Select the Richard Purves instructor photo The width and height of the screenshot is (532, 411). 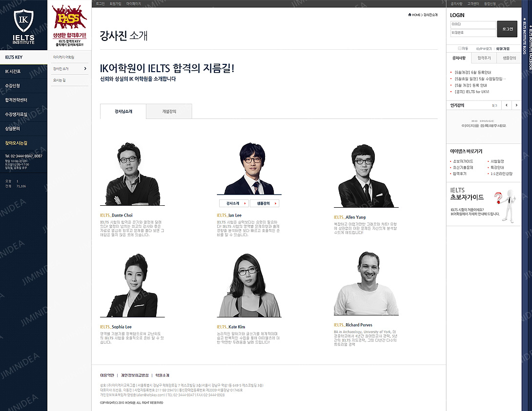point(366,283)
